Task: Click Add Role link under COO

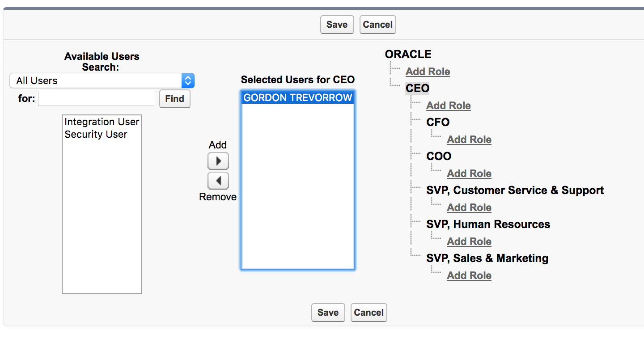Action: [x=469, y=173]
